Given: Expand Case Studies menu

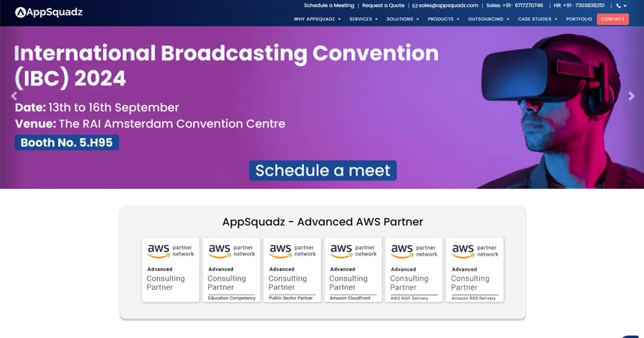Looking at the screenshot, I should (538, 19).
